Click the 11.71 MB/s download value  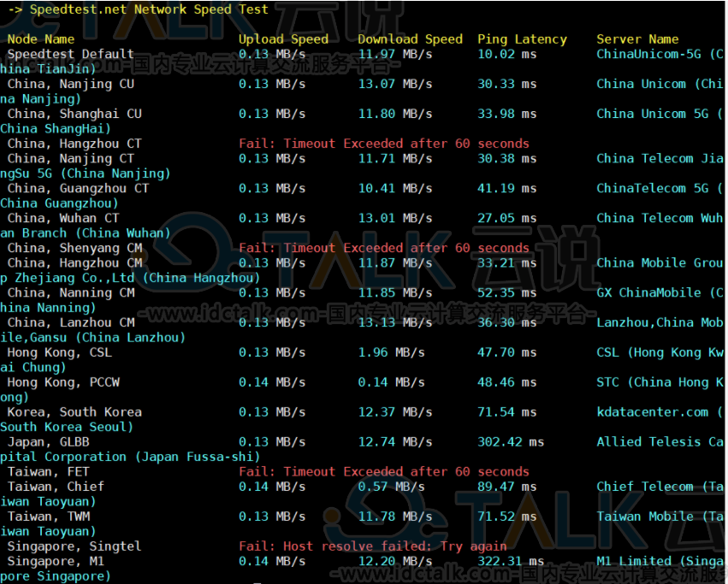coord(395,159)
